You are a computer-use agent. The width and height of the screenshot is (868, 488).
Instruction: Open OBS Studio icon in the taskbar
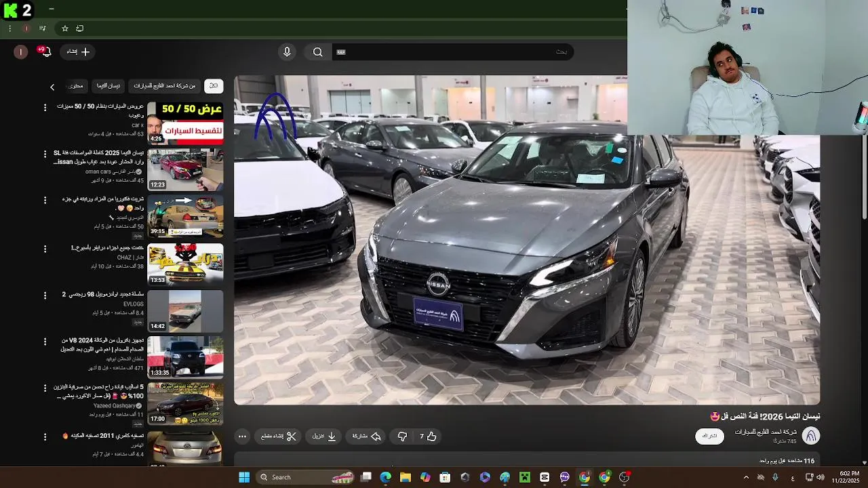click(x=625, y=477)
